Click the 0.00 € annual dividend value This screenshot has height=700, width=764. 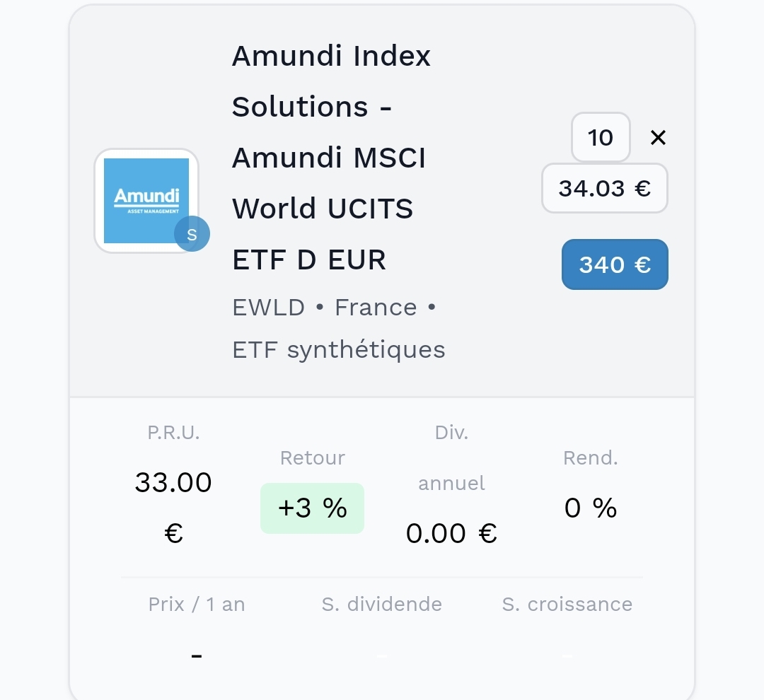point(451,533)
